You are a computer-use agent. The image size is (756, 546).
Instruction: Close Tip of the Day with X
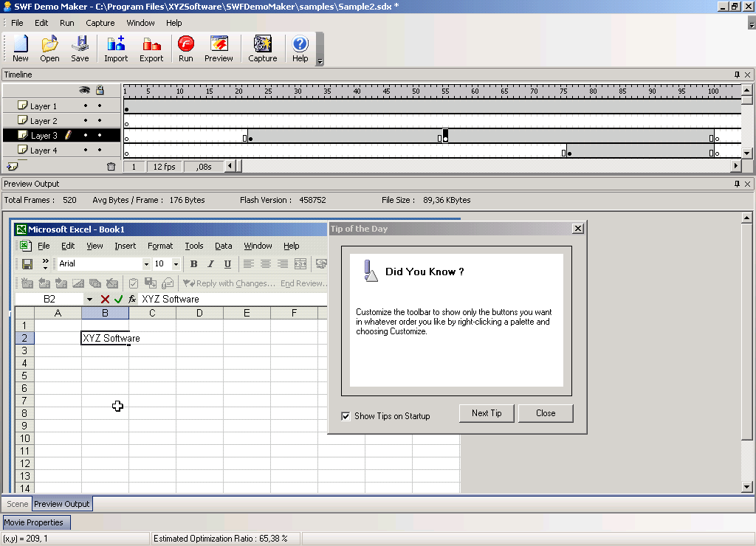click(577, 229)
